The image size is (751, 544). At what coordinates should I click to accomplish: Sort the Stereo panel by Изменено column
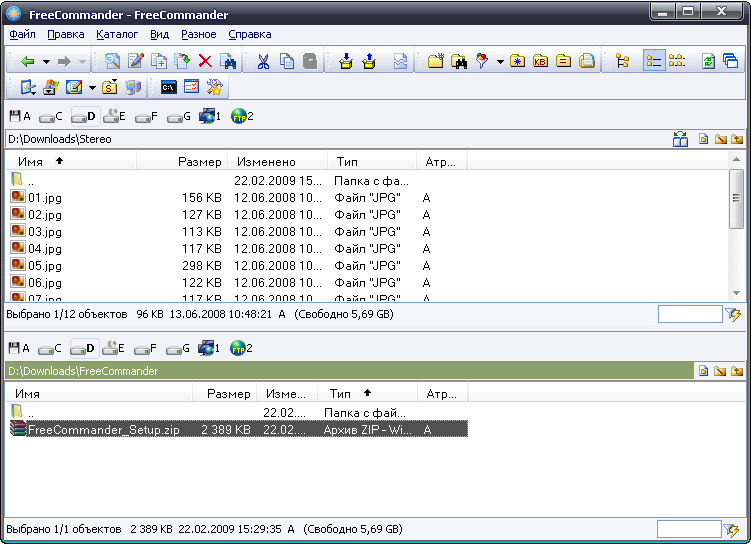[x=278, y=162]
